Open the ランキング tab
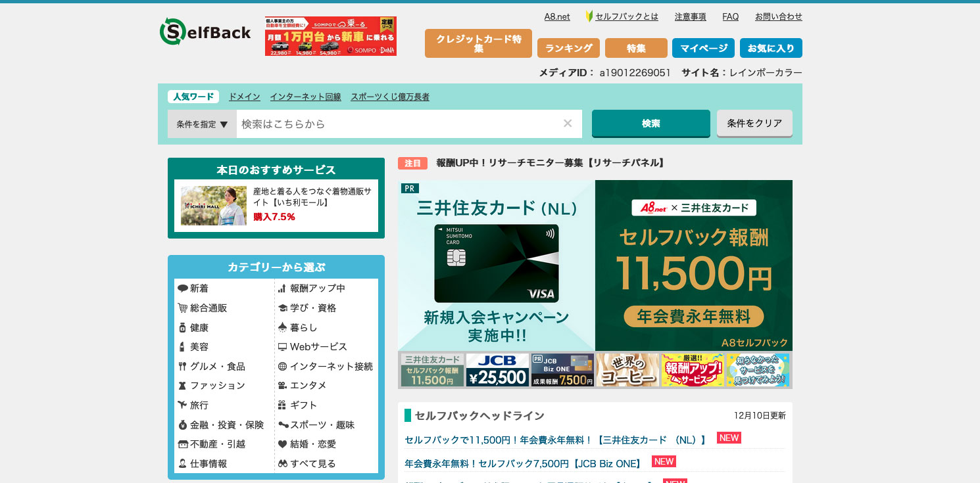Image resolution: width=980 pixels, height=483 pixels. click(568, 48)
